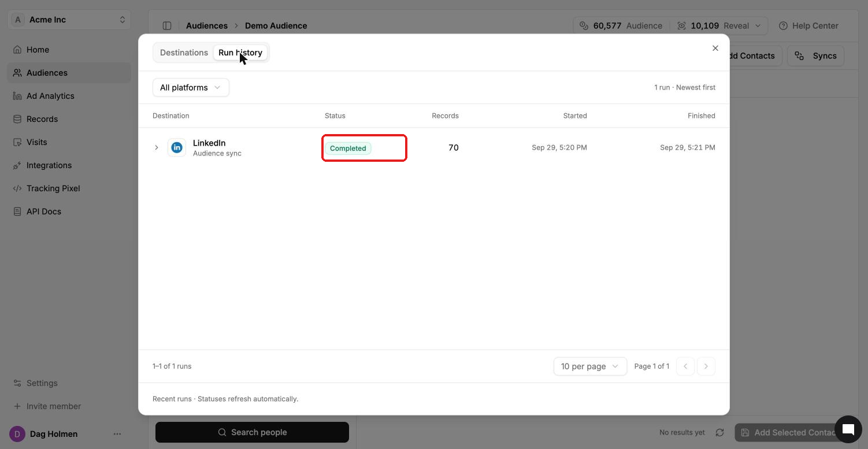The image size is (868, 449).
Task: Click Add Selected Contacts button
Action: [789, 432]
